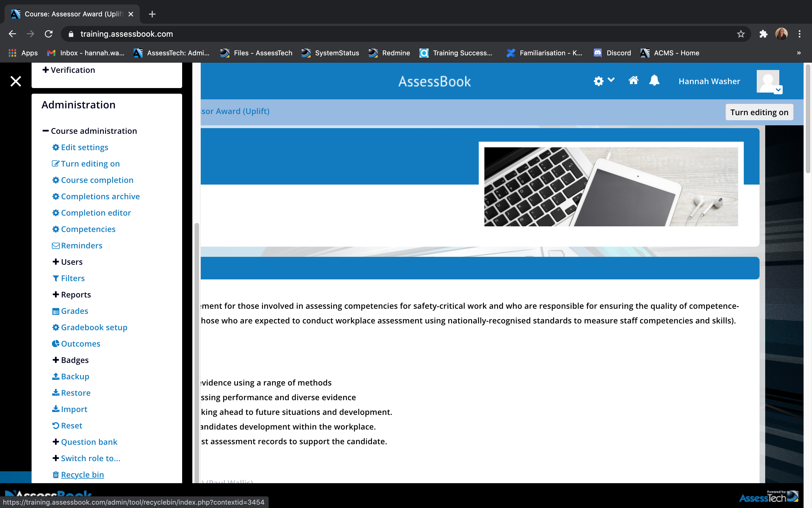The height and width of the screenshot is (508, 812).
Task: Click the laptop and tablet course image
Action: coord(611,187)
